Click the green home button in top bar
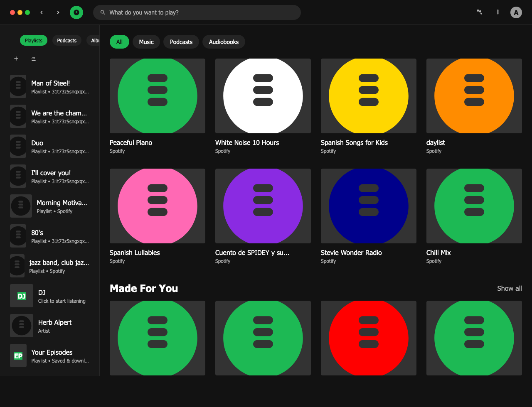Viewport: 532px width, 407px height. coord(76,12)
